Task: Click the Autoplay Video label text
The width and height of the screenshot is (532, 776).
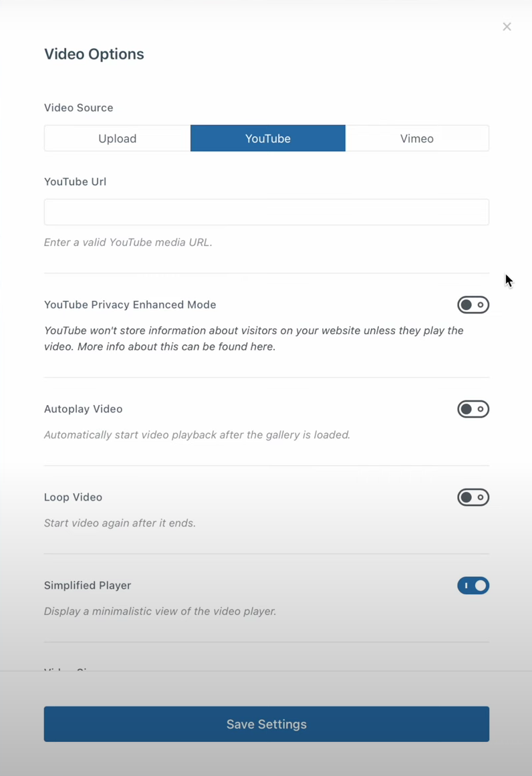Action: click(x=84, y=409)
